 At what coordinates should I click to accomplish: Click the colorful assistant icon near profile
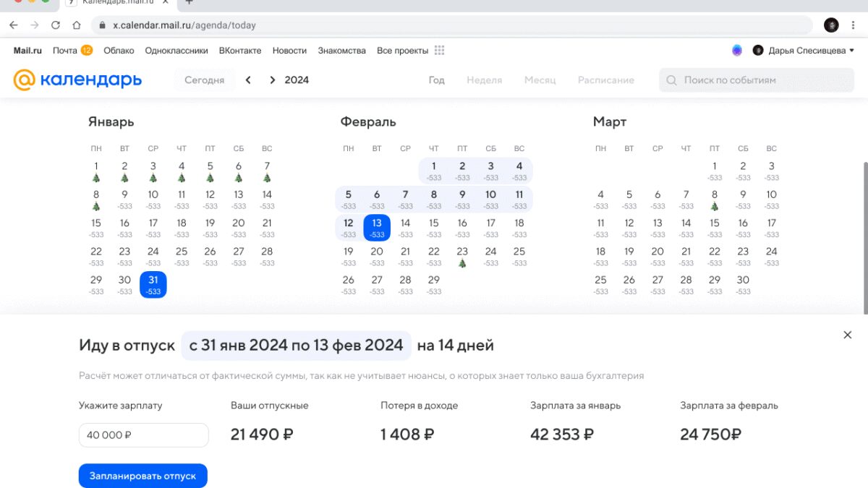point(737,51)
